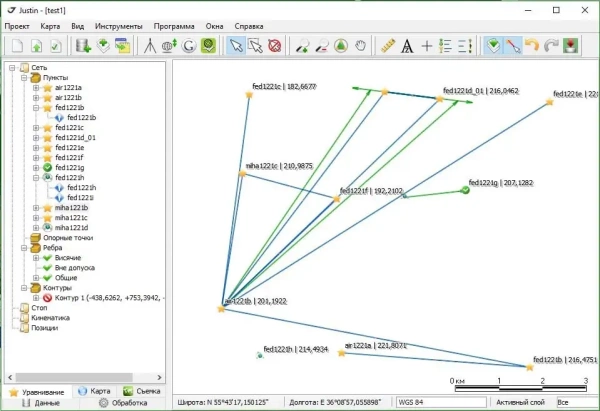
Task: Select the Кинематика tree item
Action: tap(50, 318)
